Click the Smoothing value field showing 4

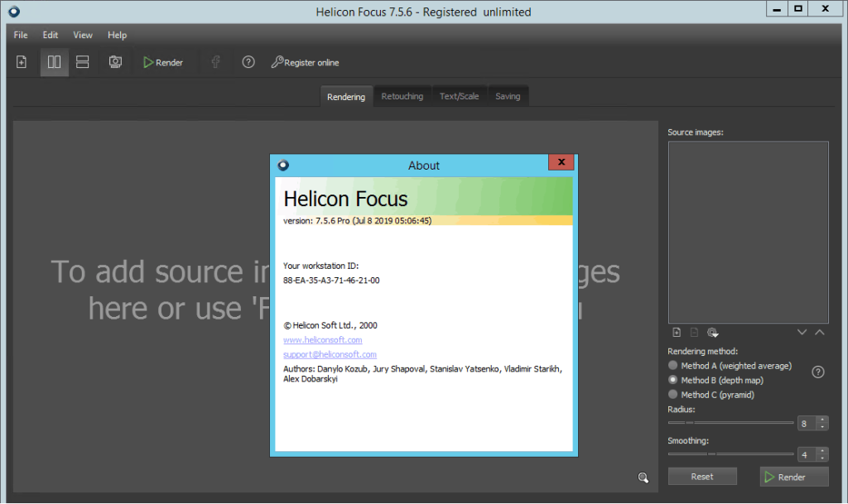pos(807,455)
